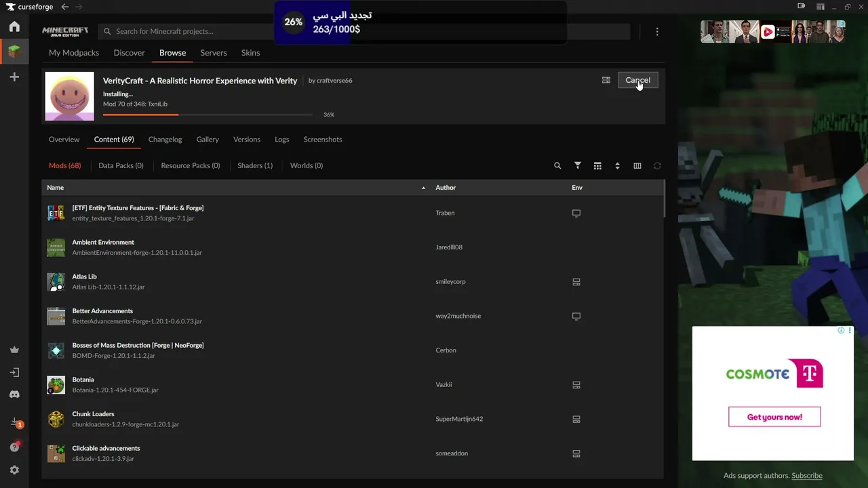
Task: Show the Screenshots tab
Action: [323, 140]
